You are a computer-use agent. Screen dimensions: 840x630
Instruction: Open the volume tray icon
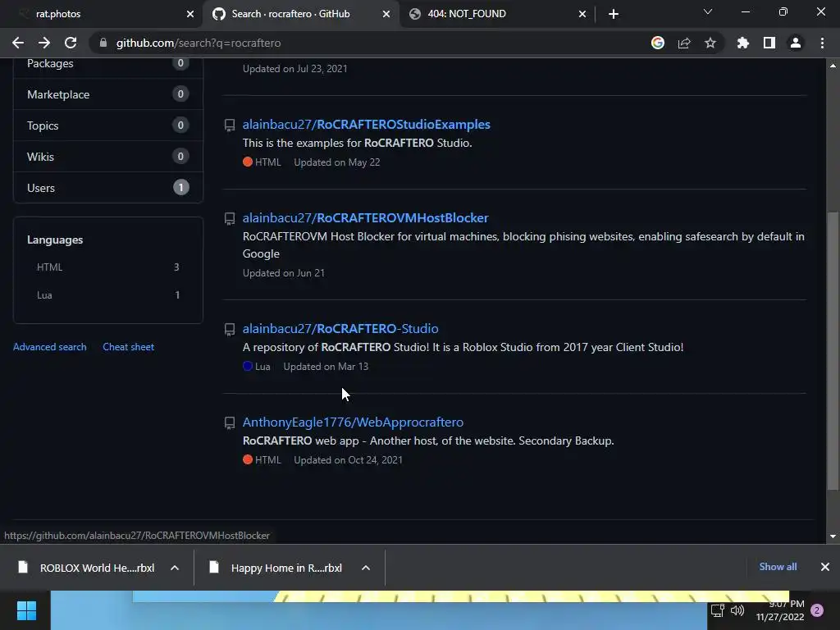(737, 610)
